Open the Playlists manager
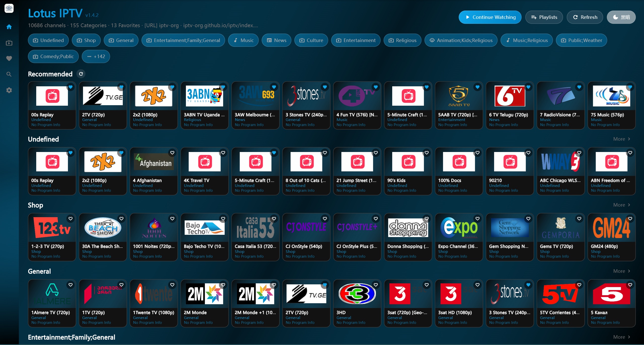Screen dimensions: 644x345 coord(544,17)
